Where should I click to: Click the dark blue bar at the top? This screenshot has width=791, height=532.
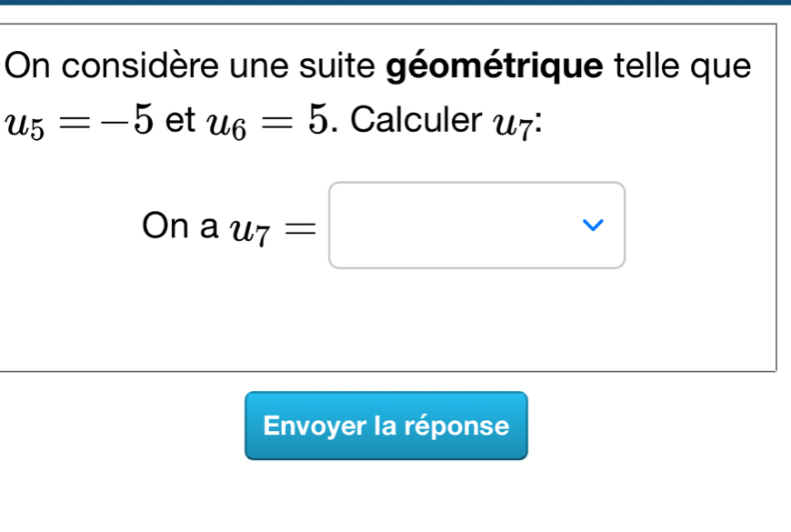click(395, 3)
